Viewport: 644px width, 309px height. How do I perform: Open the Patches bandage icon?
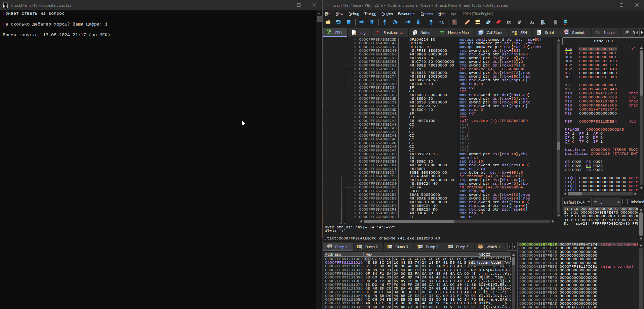click(467, 22)
